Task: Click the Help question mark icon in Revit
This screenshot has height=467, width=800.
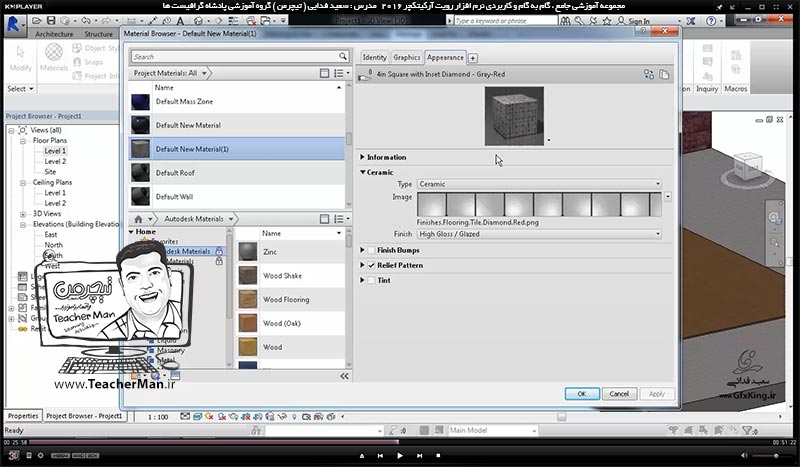Action: [711, 21]
